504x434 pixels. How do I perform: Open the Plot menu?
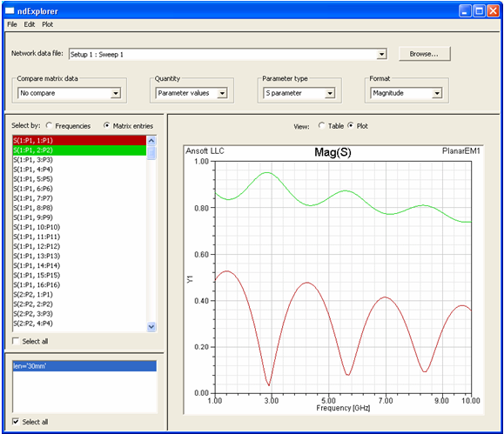pos(47,24)
